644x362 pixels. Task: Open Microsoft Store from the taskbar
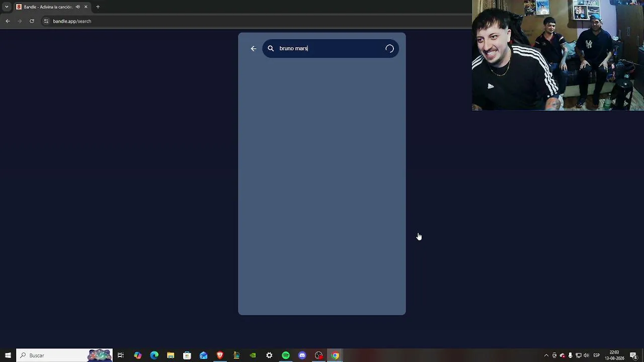[187, 355]
